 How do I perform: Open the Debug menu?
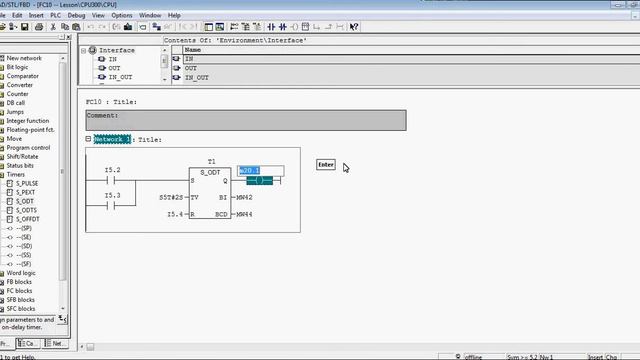coord(76,16)
